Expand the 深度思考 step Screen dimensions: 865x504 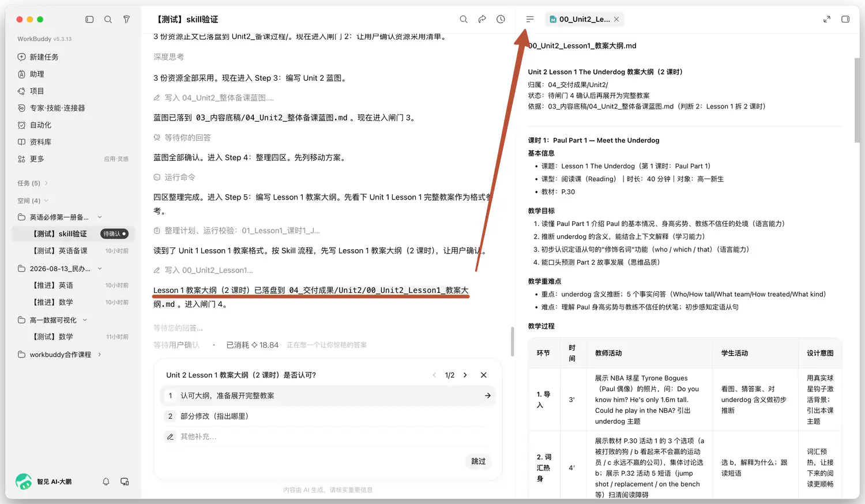[168, 57]
